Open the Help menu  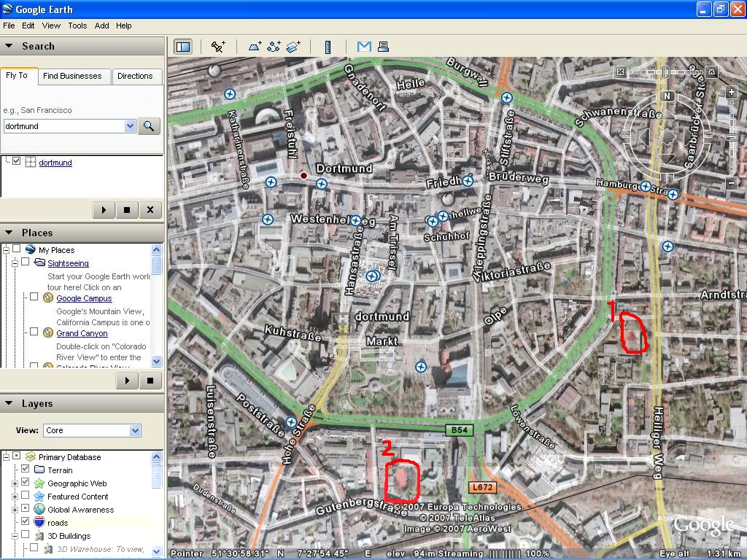pyautogui.click(x=124, y=26)
